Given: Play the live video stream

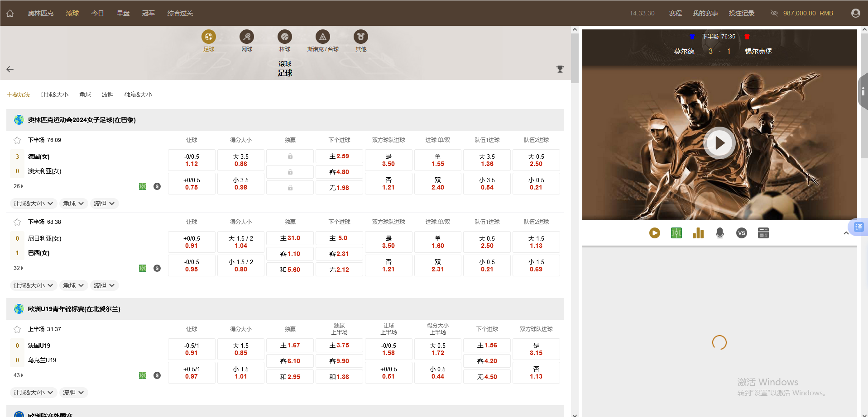Looking at the screenshot, I should (x=719, y=143).
